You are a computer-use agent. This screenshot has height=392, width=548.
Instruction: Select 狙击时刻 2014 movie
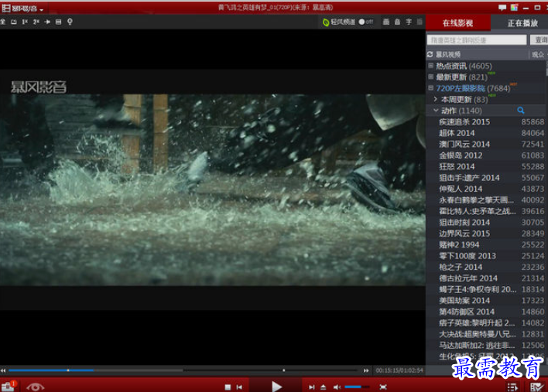464,223
